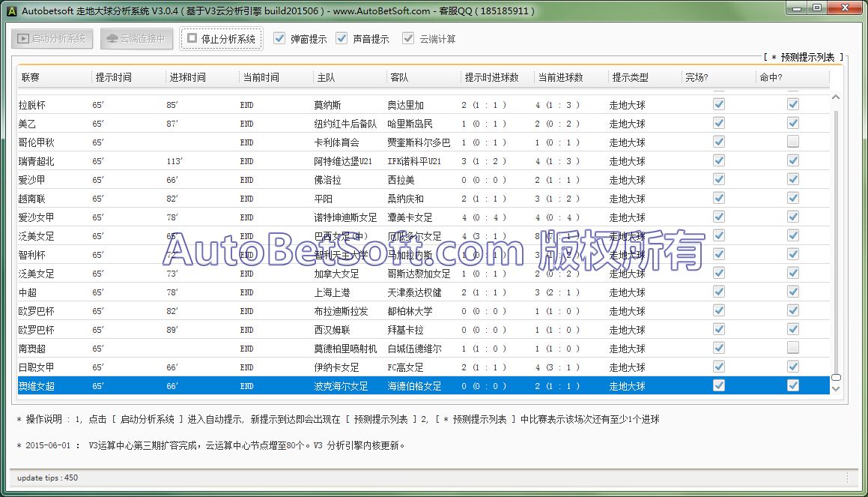The image size is (868, 497).
Task: Click the 提示类型 column header
Action: (645, 77)
